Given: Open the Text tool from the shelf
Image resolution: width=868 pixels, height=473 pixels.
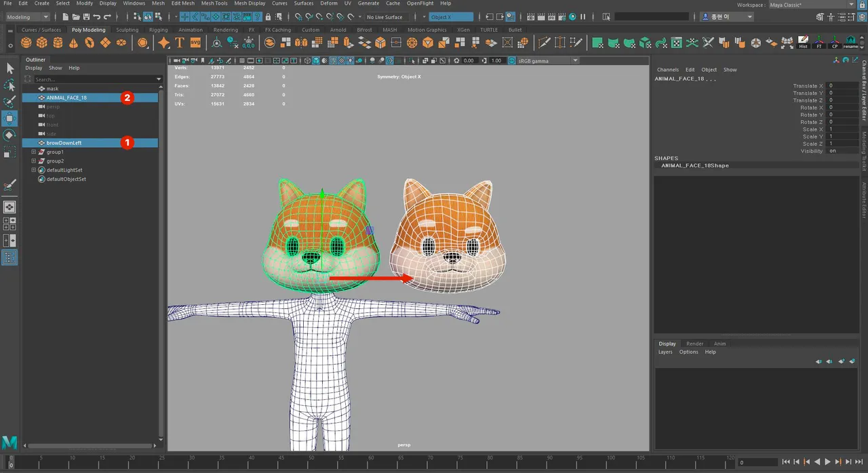Looking at the screenshot, I should pos(179,43).
